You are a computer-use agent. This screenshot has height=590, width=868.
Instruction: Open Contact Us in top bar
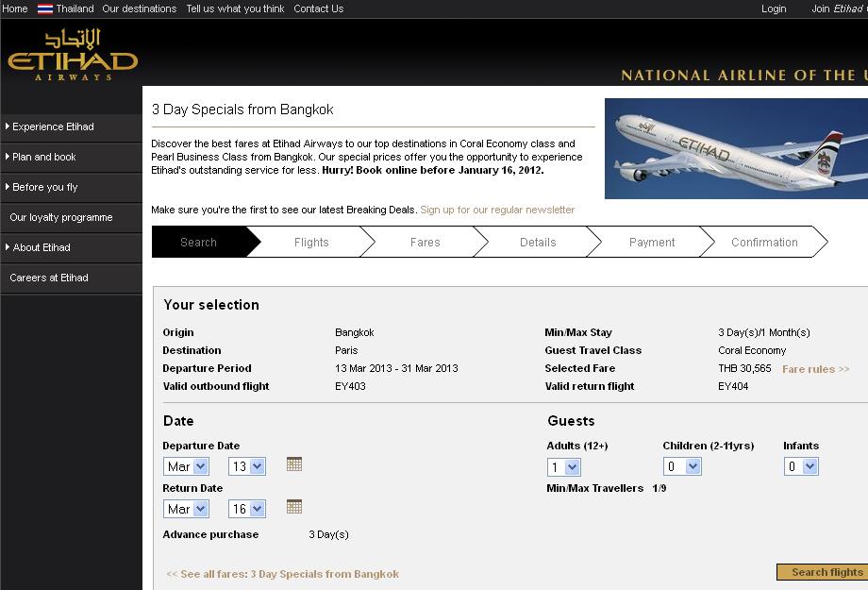pyautogui.click(x=318, y=8)
